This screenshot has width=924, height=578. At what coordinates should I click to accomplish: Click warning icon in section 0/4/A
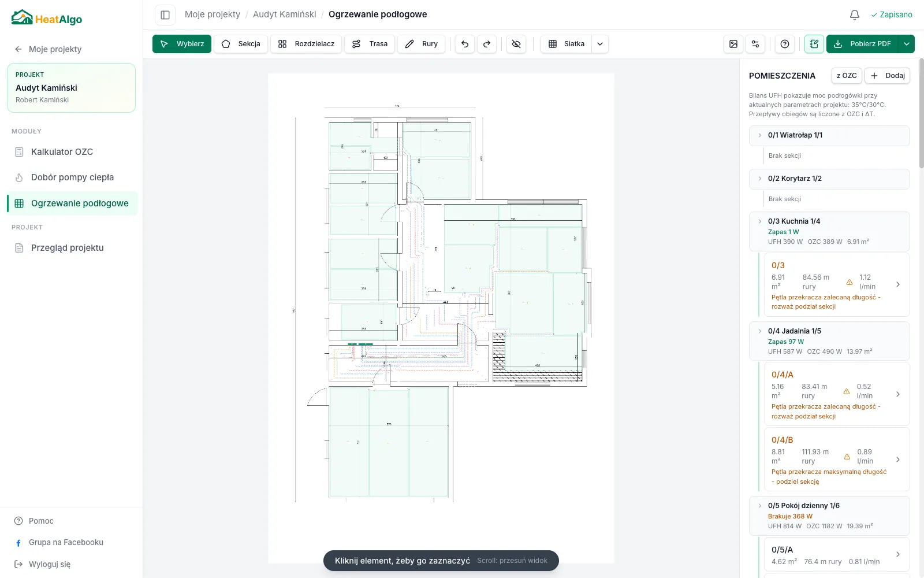[847, 391]
